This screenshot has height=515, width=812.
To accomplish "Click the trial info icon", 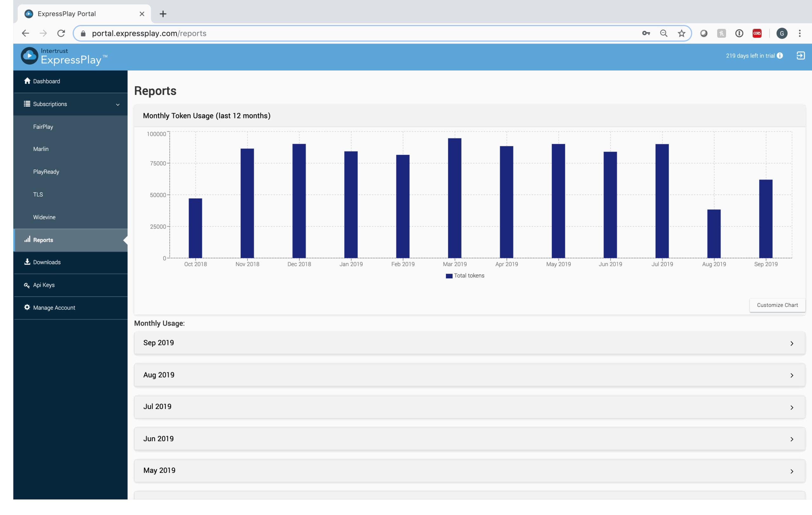I will 780,56.
